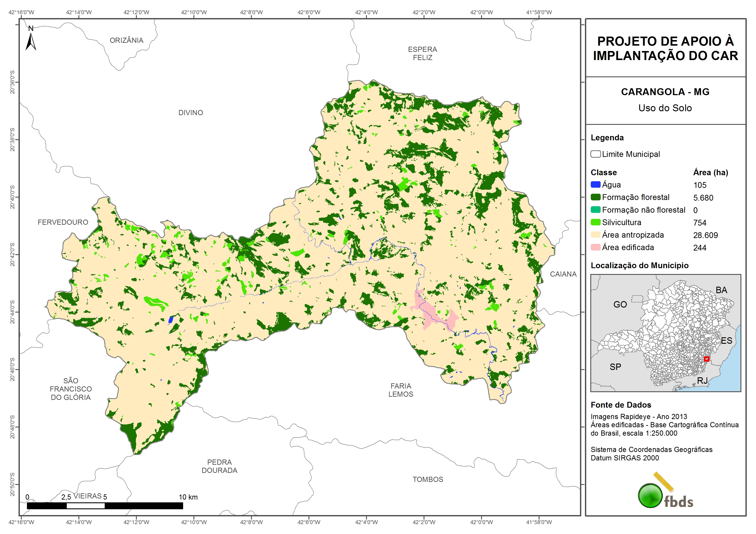Viewport: 756px width, 534px height.
Task: Click the Silvicultura light green swatch
Action: (595, 222)
